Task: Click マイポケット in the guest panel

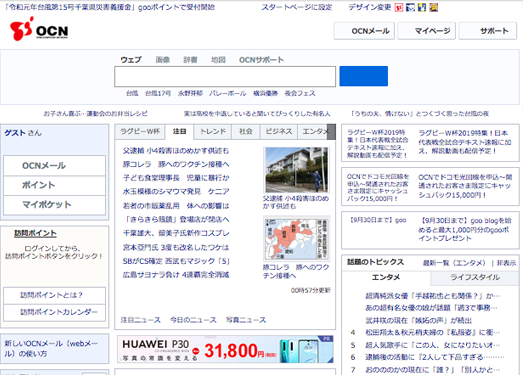Action: [54, 205]
